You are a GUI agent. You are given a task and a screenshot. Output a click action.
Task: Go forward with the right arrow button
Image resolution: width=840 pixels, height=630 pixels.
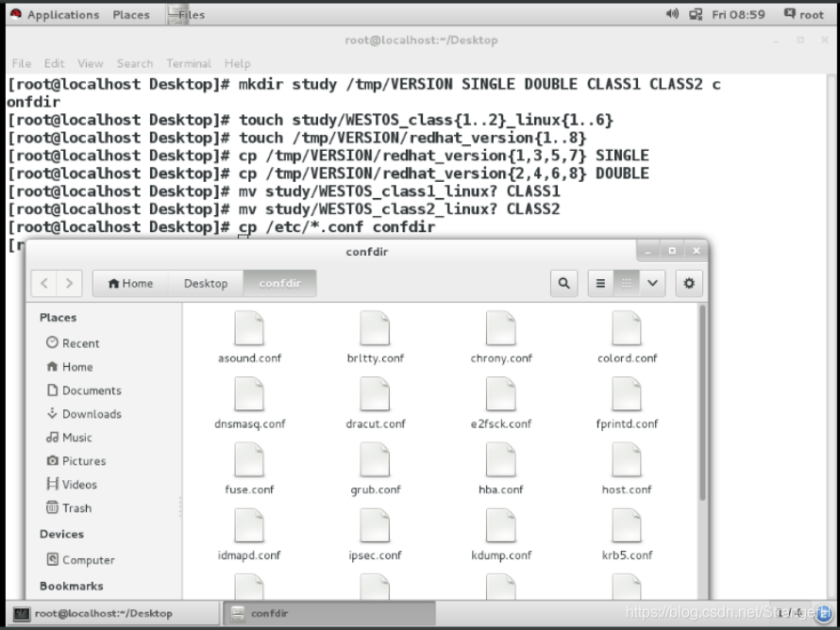[x=69, y=283]
